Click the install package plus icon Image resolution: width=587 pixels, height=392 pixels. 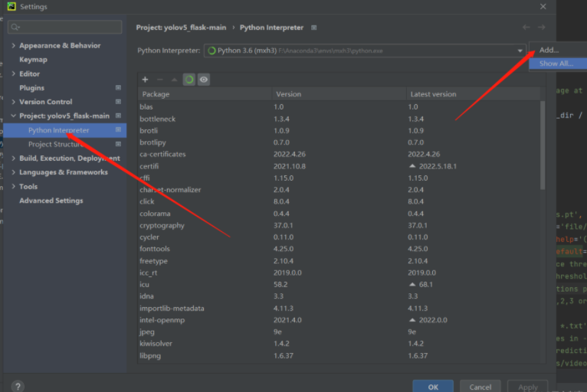pos(146,80)
